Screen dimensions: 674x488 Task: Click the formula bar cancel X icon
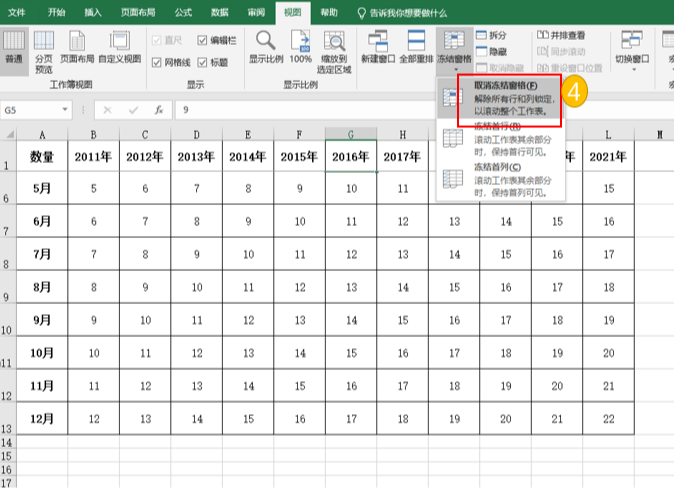(x=107, y=110)
